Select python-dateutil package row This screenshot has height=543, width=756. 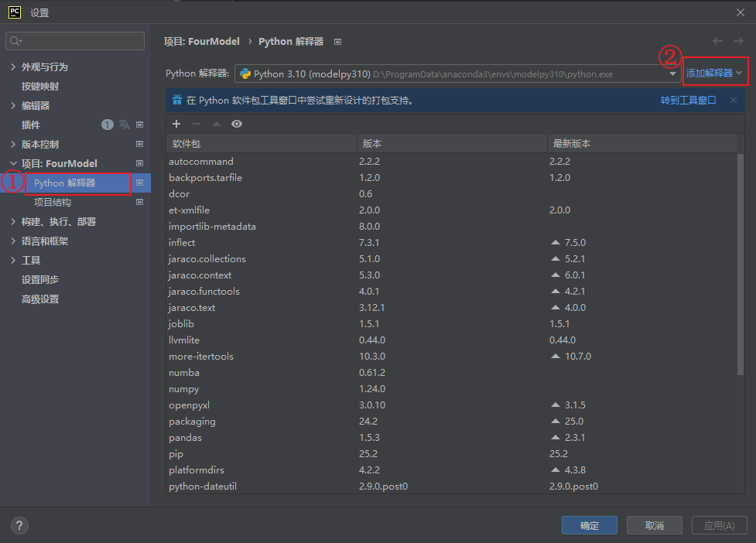pyautogui.click(x=451, y=486)
